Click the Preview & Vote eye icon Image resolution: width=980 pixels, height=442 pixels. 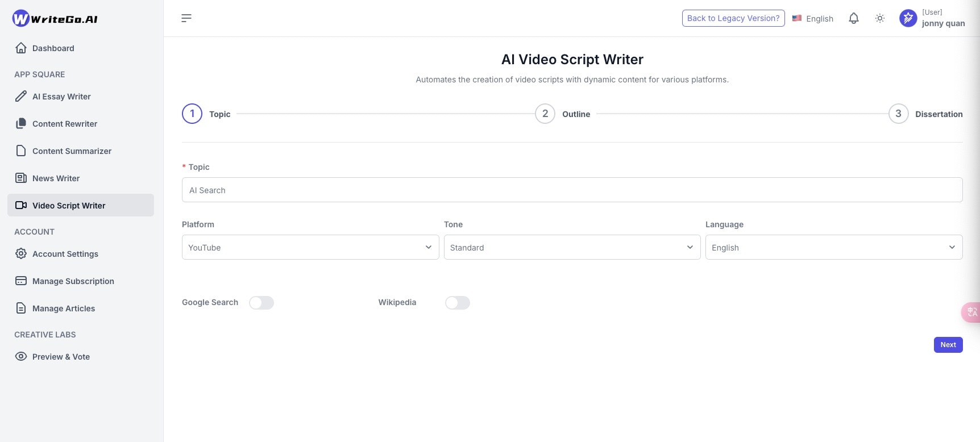click(21, 357)
